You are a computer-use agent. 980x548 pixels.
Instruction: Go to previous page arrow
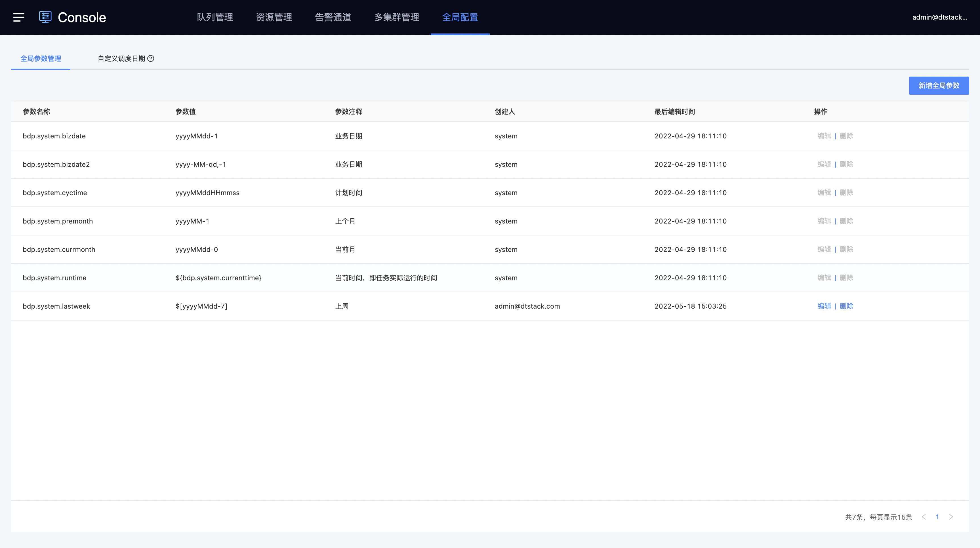(x=924, y=517)
